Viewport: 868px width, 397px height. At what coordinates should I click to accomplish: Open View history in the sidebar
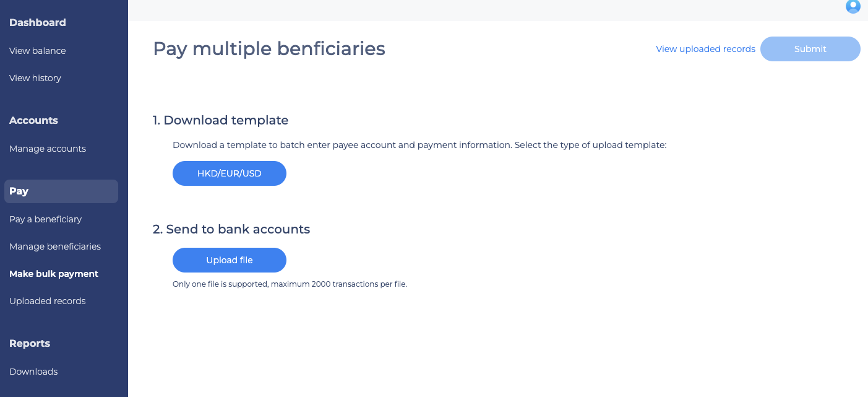[x=35, y=78]
